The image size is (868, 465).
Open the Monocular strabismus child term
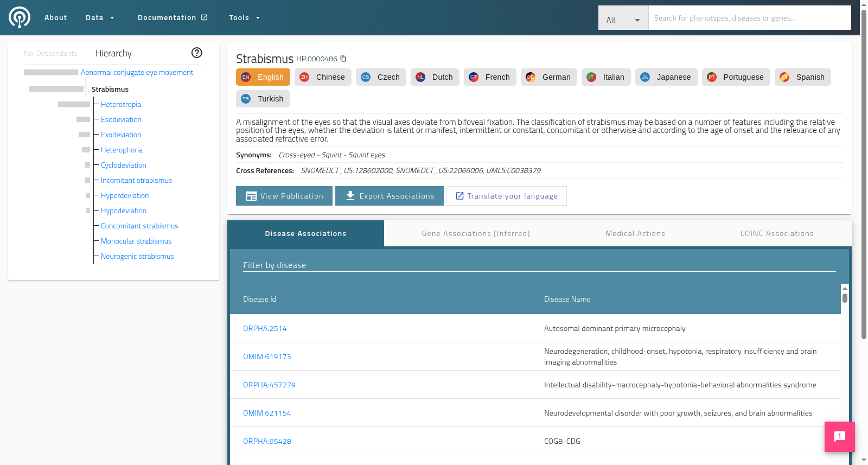[136, 241]
